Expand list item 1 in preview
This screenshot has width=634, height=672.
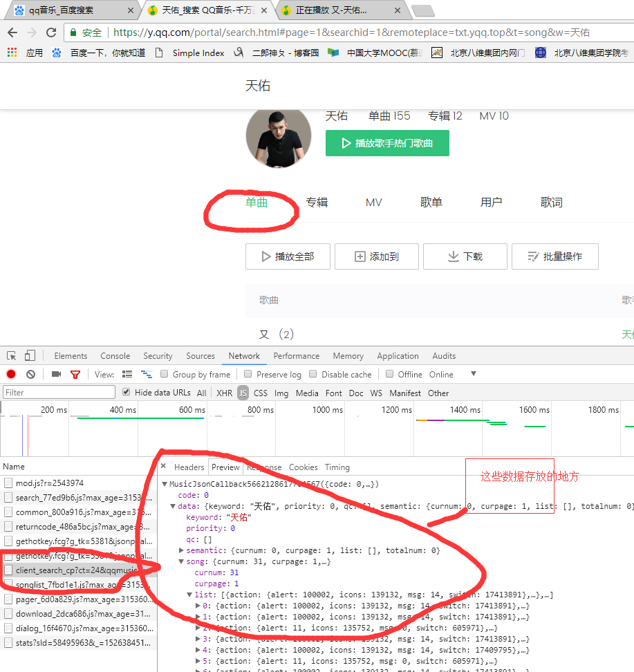click(198, 617)
